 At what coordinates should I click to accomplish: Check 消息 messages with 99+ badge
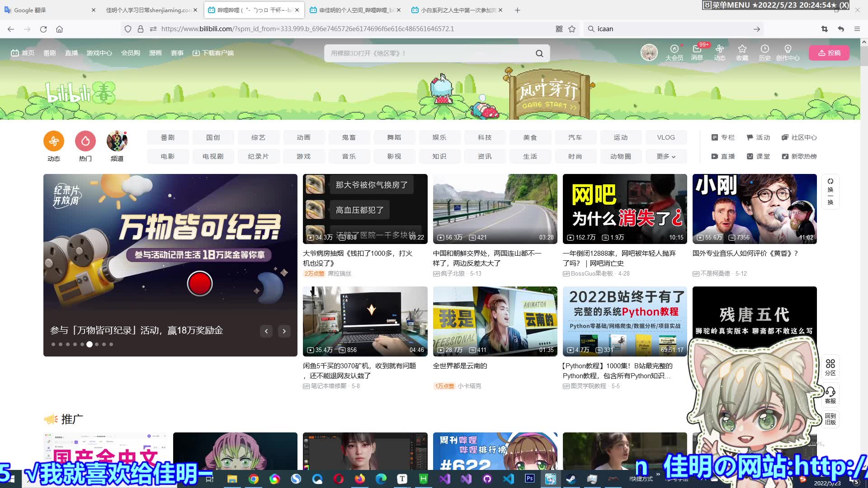point(697,52)
